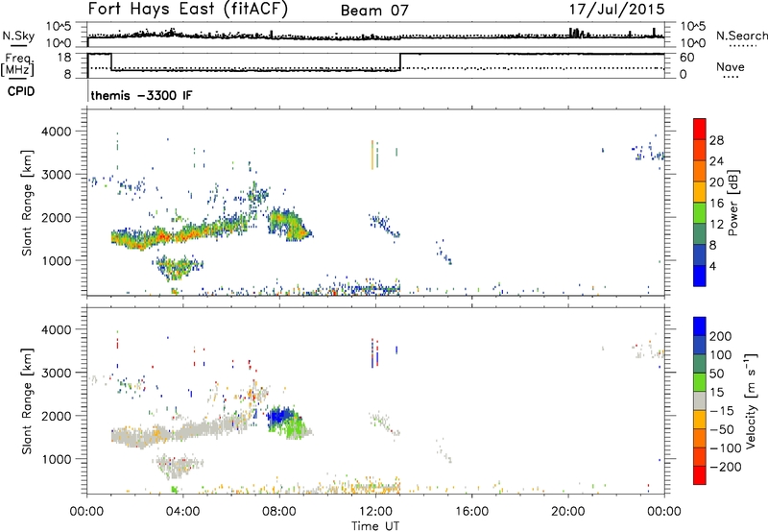Click the '12:00' time tick label

point(375,512)
